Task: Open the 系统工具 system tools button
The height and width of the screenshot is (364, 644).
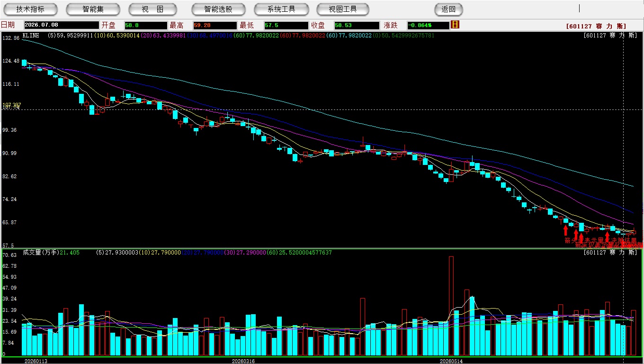Action: click(281, 9)
